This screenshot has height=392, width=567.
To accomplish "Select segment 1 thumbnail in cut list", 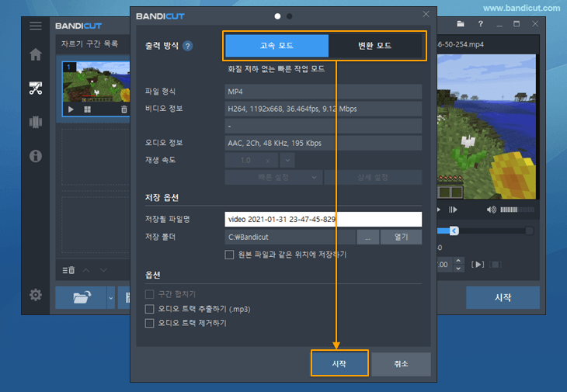I will click(96, 82).
